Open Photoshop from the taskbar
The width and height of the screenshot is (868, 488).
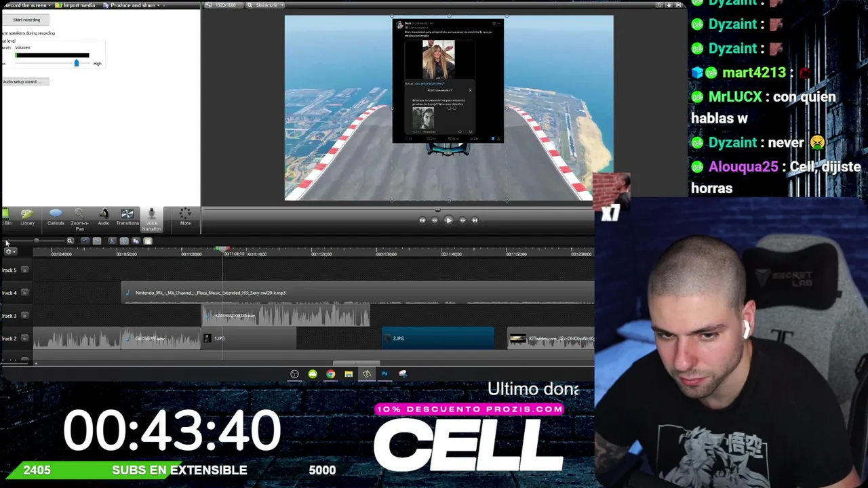point(384,373)
